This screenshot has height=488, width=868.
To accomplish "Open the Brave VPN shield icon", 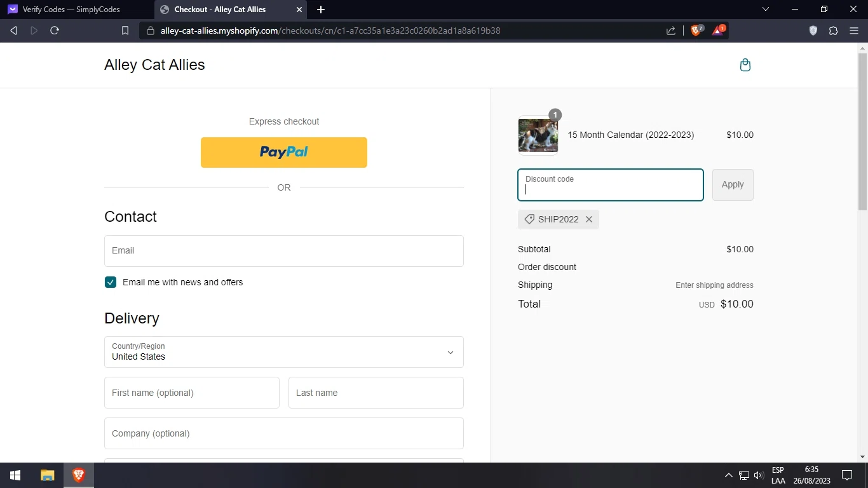I will pos(813,30).
